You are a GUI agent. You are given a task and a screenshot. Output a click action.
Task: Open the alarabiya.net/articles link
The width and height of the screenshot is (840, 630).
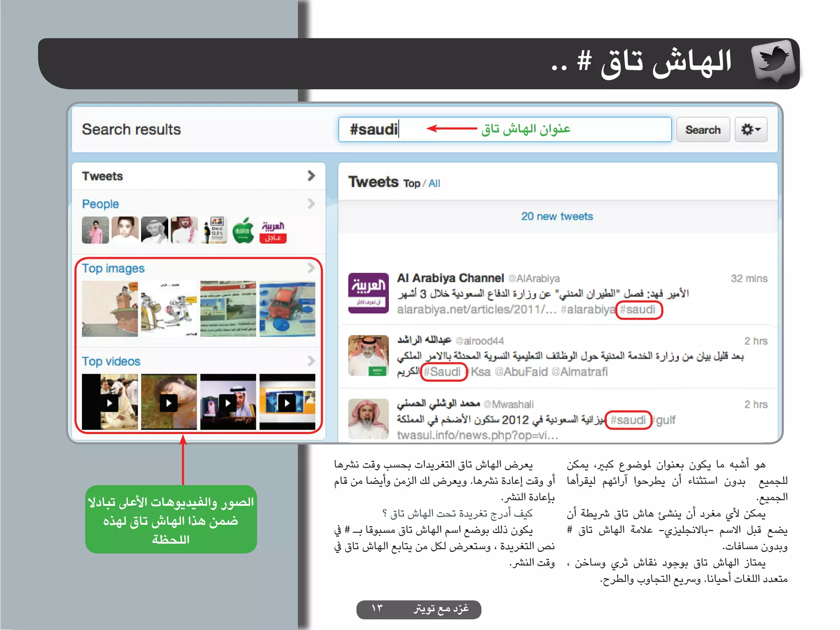pos(477,309)
